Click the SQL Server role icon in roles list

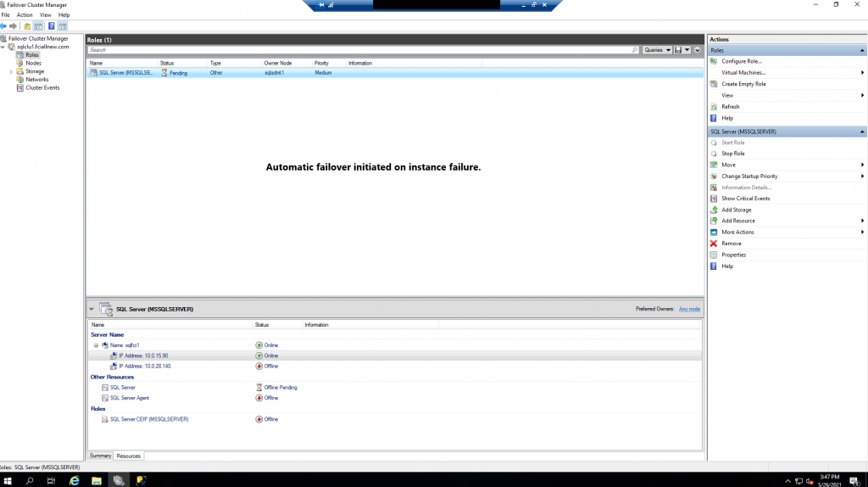pyautogui.click(x=93, y=73)
